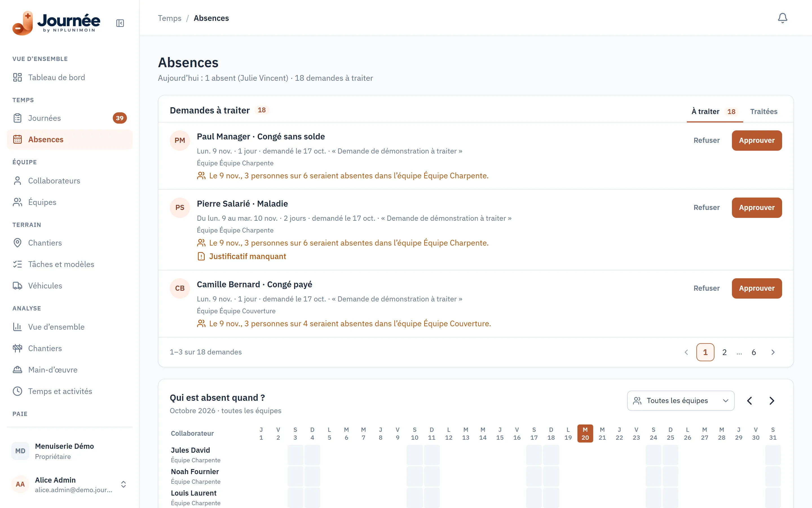Open Toutes les équipes dropdown
812x508 pixels.
click(680, 400)
